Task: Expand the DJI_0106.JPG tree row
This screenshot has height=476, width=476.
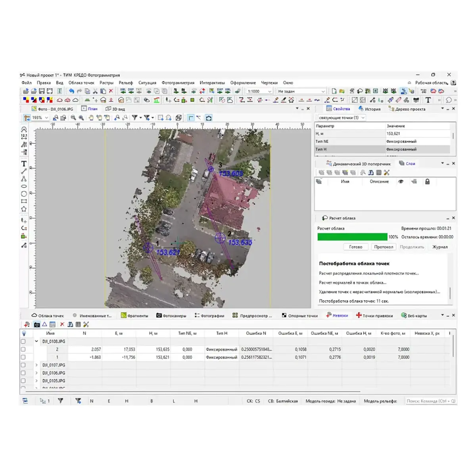Action: tap(36, 373)
